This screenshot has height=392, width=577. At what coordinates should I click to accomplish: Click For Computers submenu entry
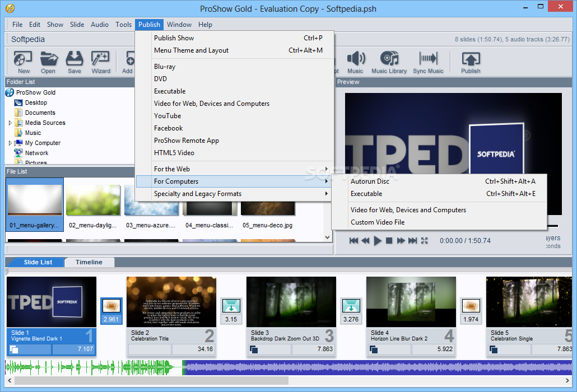point(235,181)
